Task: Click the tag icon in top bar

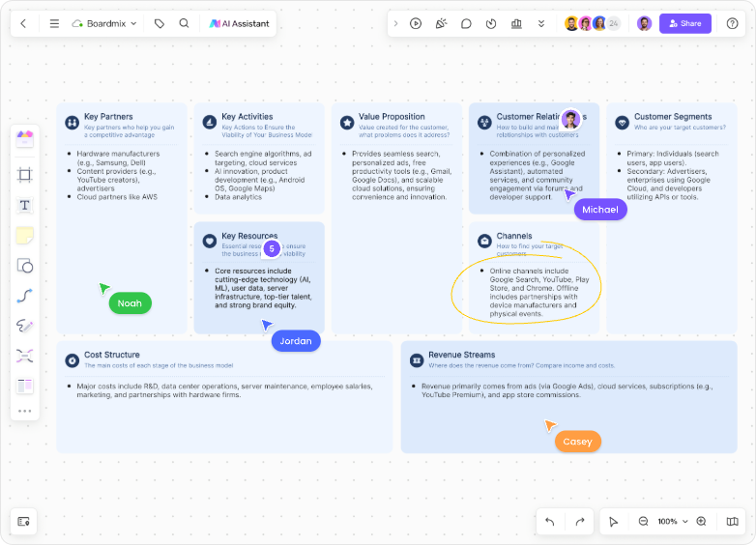Action: tap(160, 23)
